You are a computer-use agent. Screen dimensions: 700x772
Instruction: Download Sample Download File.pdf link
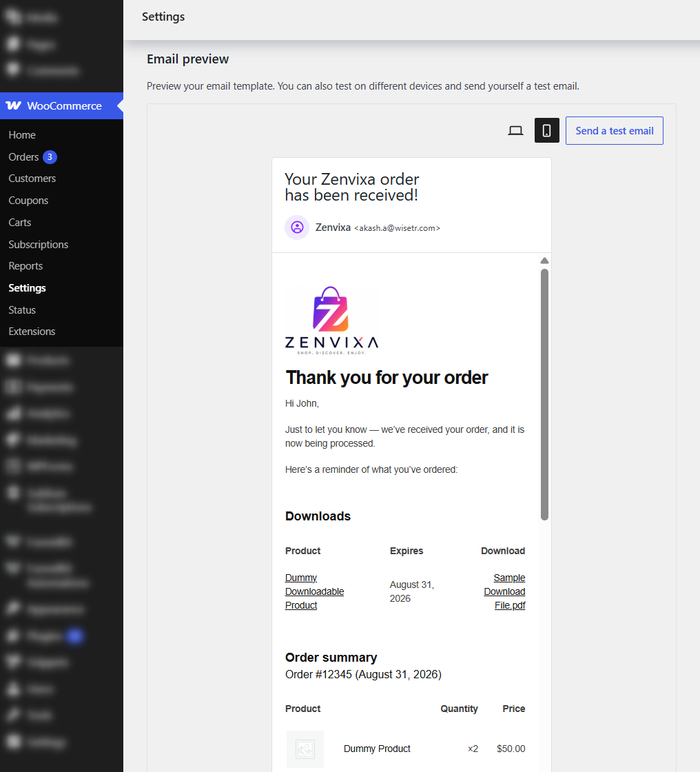(x=504, y=591)
